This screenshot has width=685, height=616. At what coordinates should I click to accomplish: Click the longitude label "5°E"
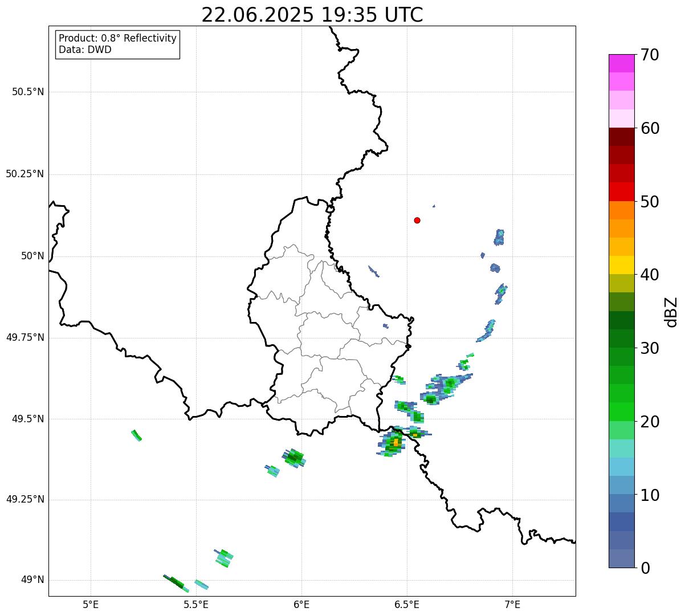[x=91, y=604]
